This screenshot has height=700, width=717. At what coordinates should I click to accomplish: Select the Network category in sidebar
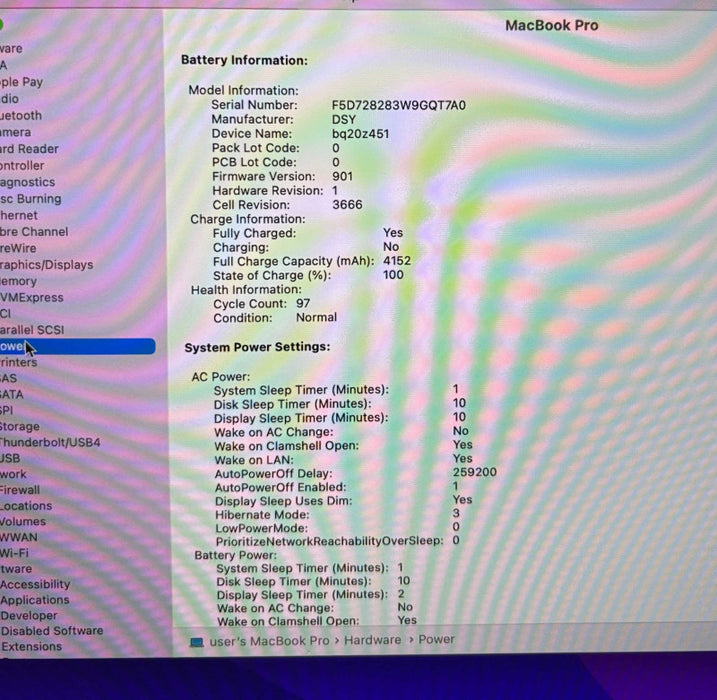click(13, 474)
